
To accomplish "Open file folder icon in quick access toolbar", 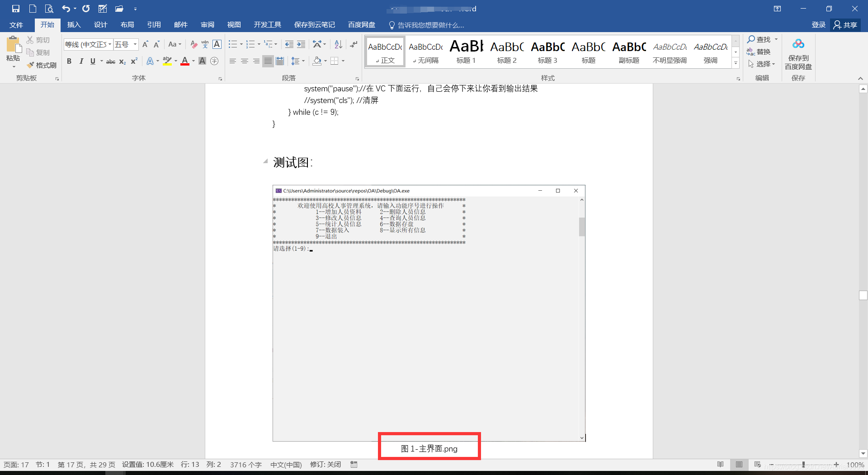I will (x=119, y=9).
